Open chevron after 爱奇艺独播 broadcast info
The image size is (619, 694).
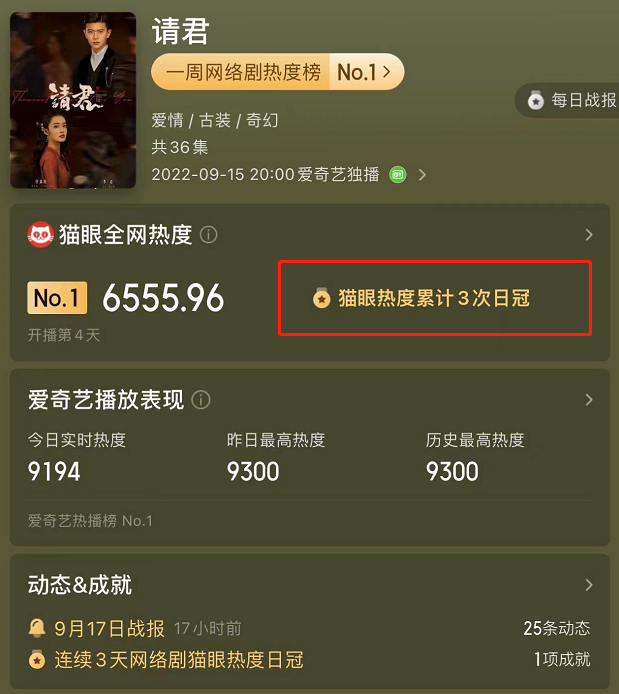point(422,175)
